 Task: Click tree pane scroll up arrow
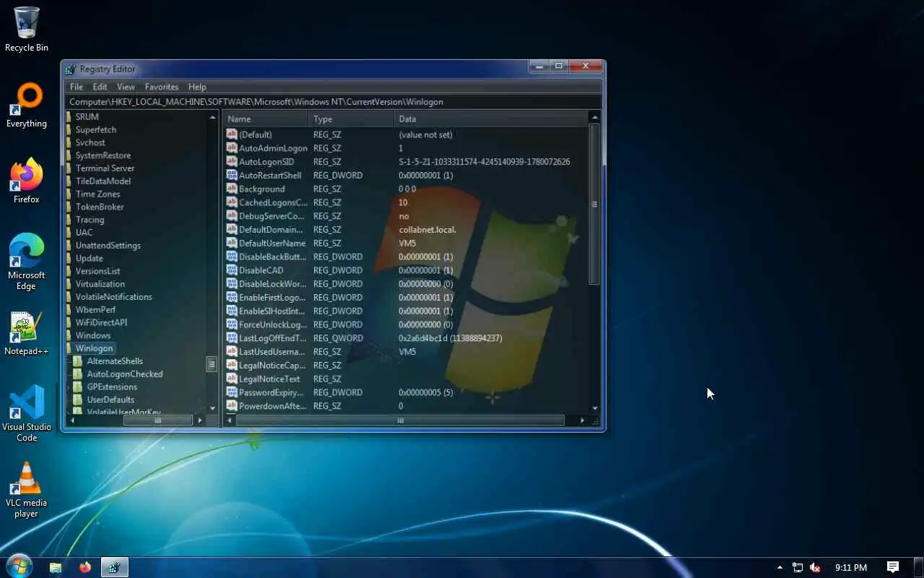tap(212, 117)
